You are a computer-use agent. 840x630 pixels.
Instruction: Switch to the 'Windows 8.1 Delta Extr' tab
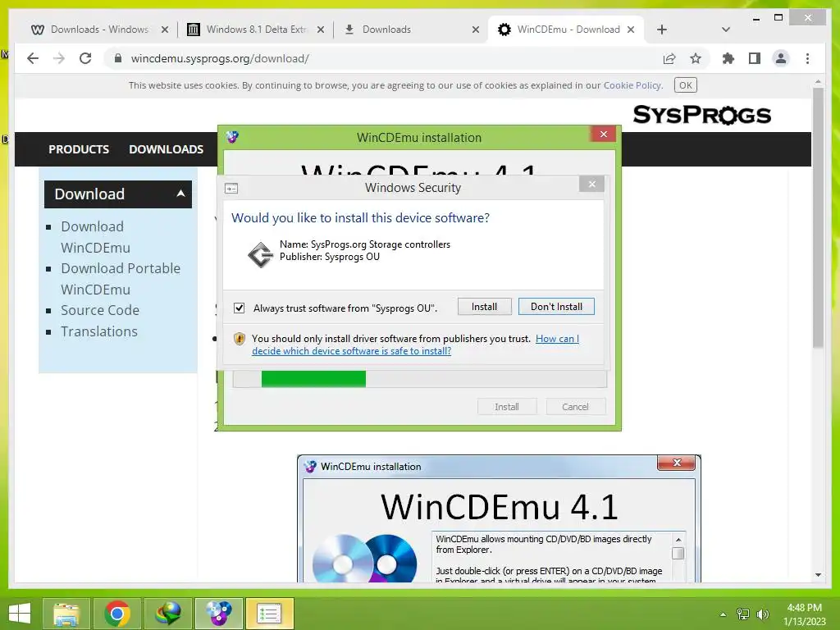256,30
